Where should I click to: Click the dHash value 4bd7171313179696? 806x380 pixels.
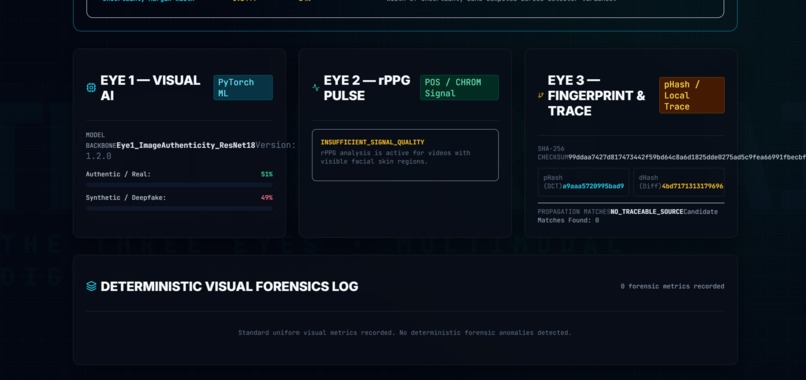692,186
